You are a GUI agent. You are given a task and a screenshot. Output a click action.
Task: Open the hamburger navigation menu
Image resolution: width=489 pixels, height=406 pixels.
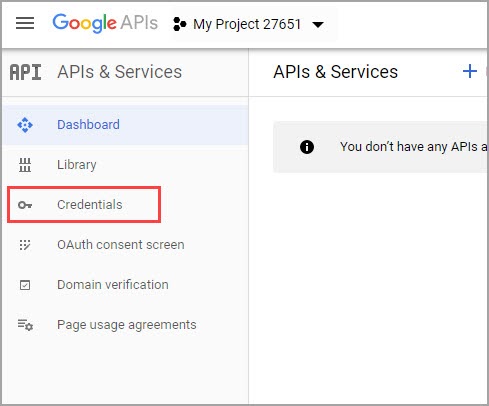25,23
